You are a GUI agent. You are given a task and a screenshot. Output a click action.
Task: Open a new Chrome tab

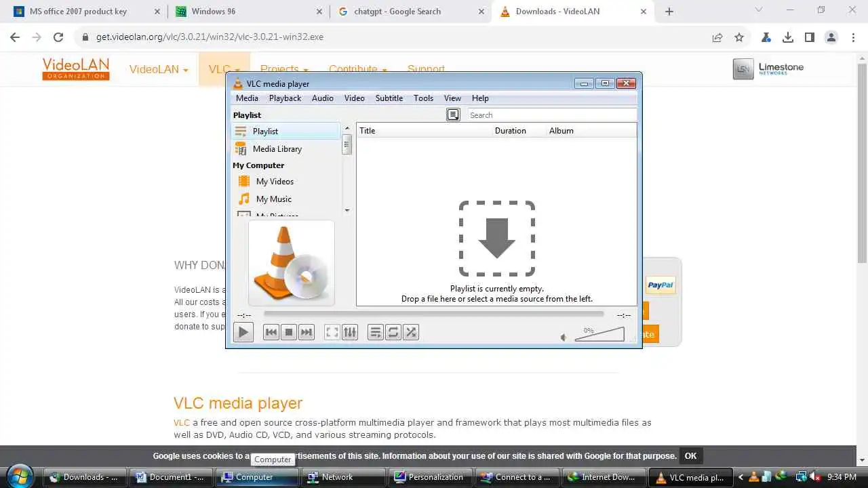[x=669, y=12]
